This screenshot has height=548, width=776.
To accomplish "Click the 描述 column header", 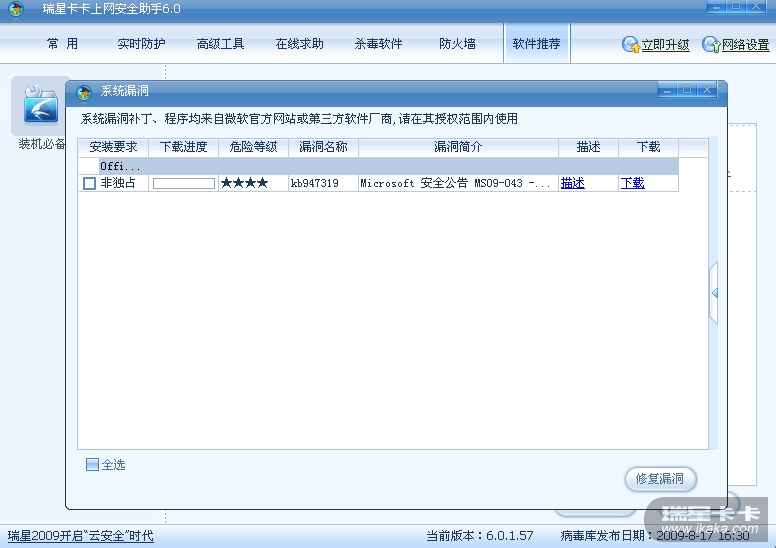I will pos(588,147).
